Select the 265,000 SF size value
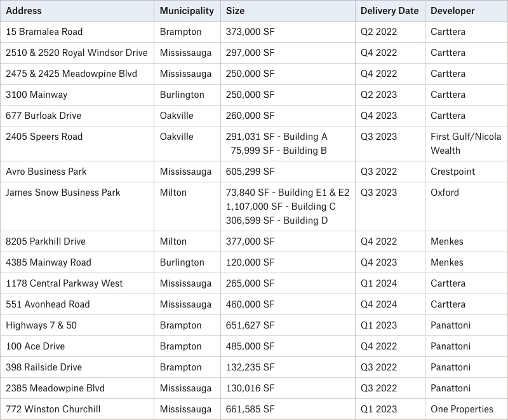 click(250, 283)
